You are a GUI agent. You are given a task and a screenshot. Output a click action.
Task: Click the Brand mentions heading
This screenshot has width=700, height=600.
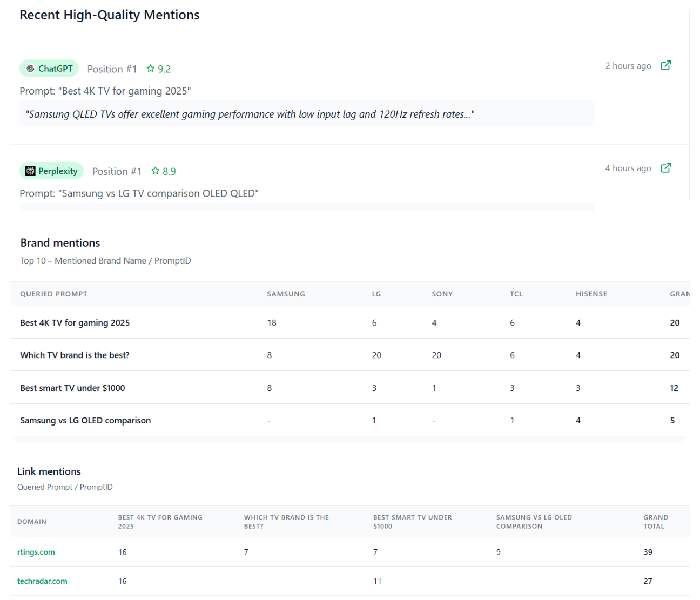coord(60,242)
